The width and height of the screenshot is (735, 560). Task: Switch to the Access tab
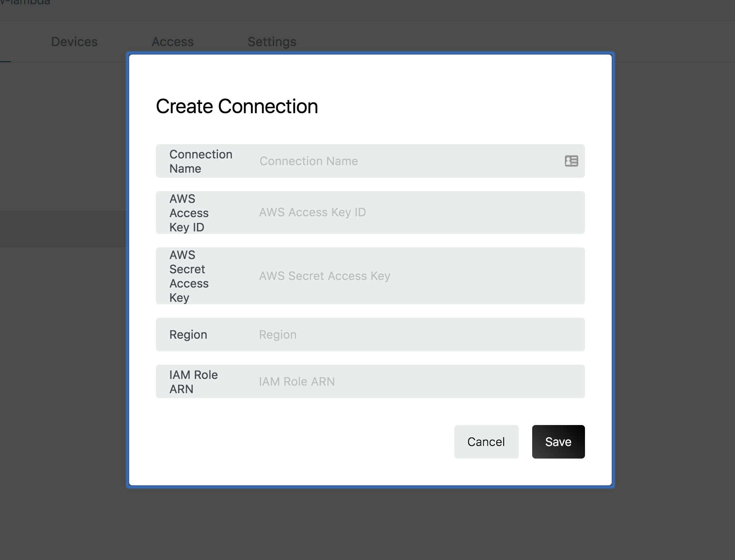(173, 41)
